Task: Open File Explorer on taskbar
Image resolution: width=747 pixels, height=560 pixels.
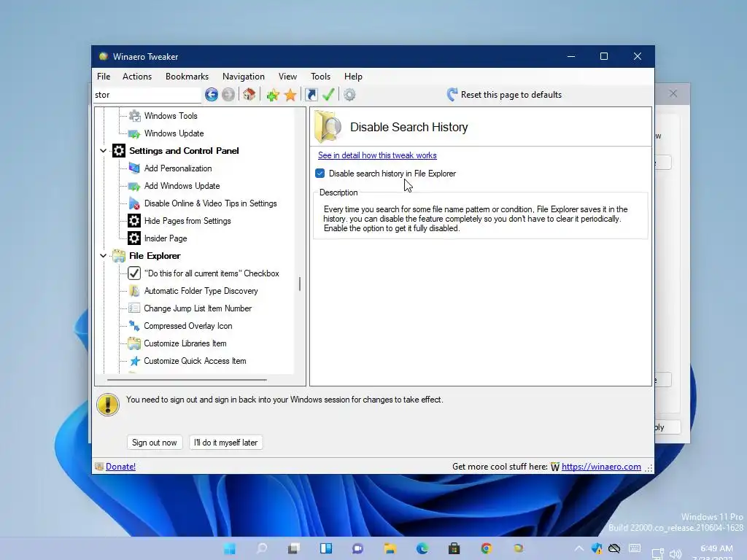Action: [390, 548]
